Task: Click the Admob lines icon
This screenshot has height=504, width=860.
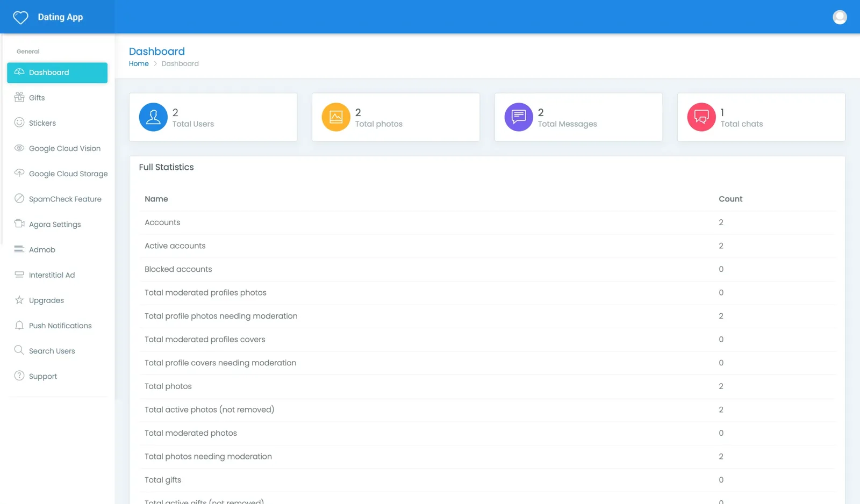Action: point(19,249)
